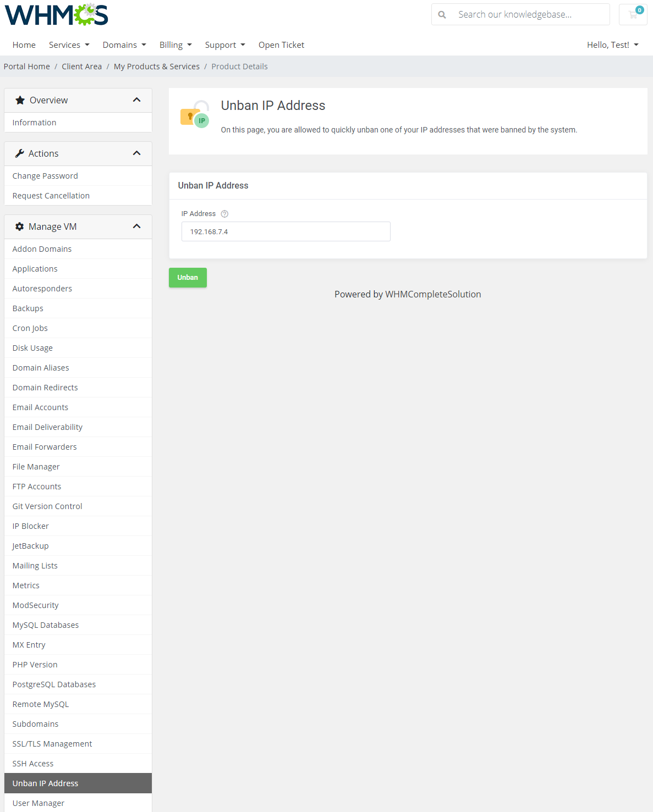The height and width of the screenshot is (812, 653).
Task: Collapse the Overview panel
Action: pyautogui.click(x=136, y=100)
